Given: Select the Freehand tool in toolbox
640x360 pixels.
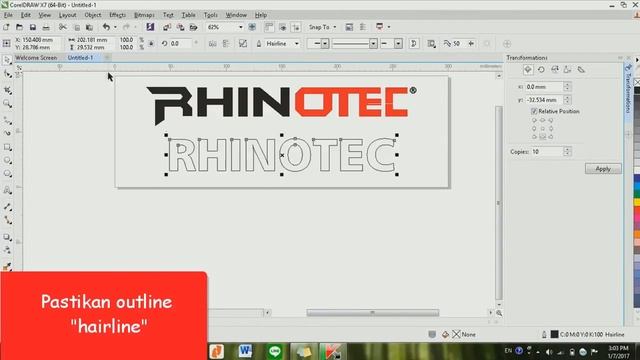Looking at the screenshot, I should coord(7,120).
